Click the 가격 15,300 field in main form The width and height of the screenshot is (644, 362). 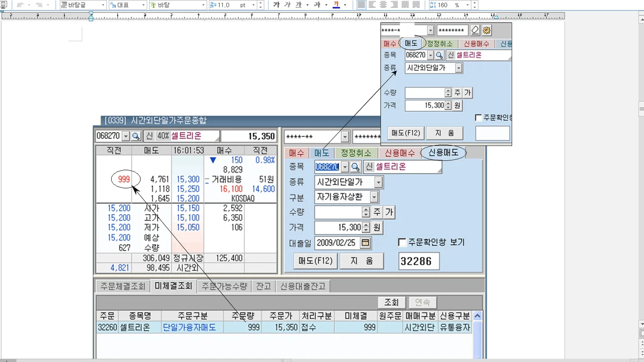tap(339, 227)
